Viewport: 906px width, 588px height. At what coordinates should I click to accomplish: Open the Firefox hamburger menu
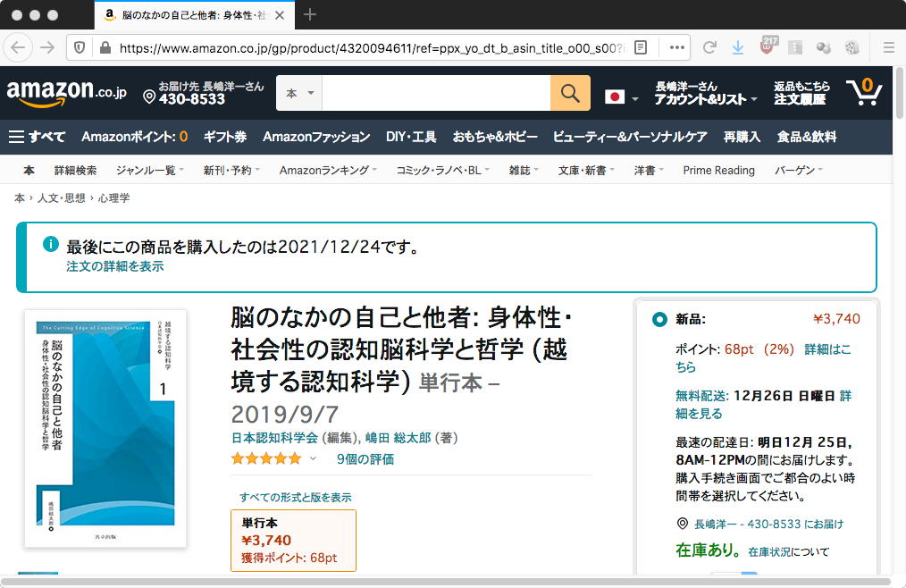[889, 47]
